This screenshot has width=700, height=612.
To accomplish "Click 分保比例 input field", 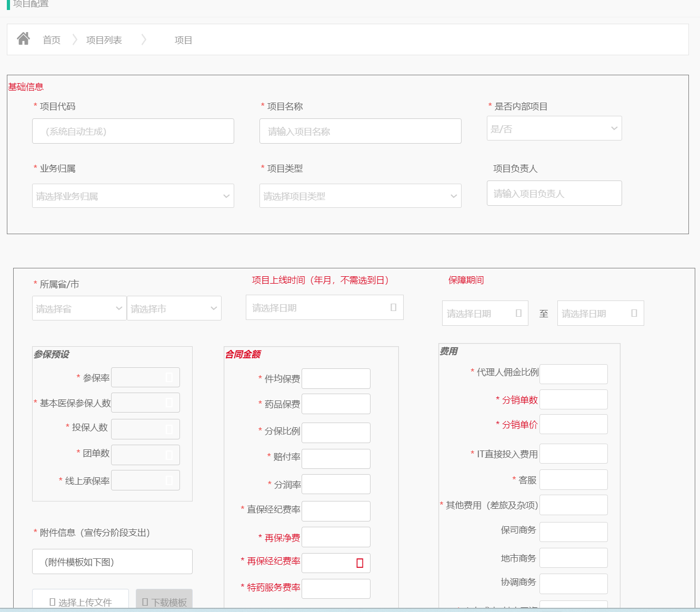I will (x=336, y=433).
